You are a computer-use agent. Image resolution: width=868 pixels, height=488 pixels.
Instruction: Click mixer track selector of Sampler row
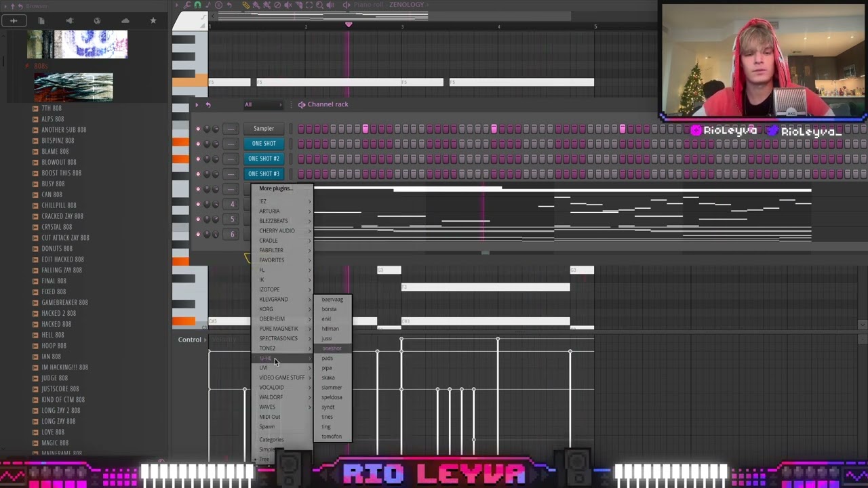click(x=231, y=129)
